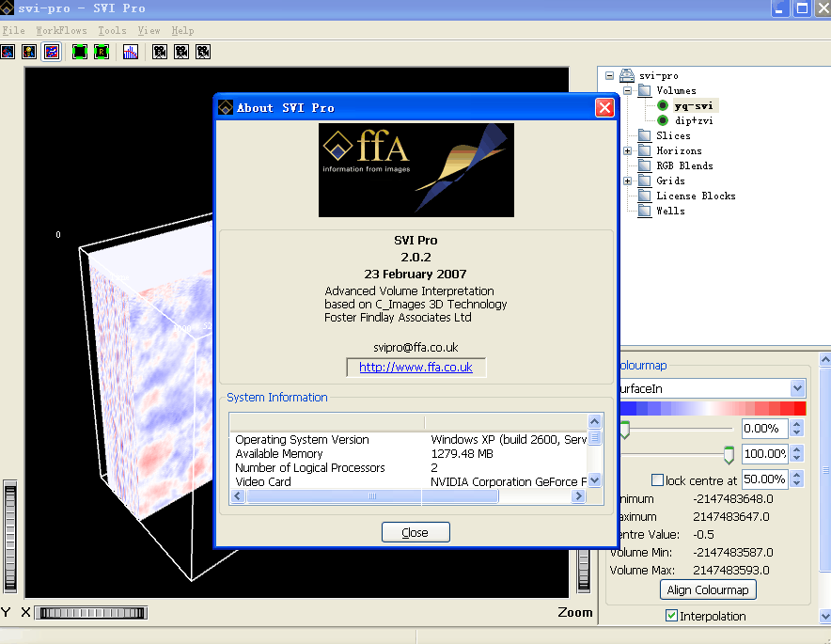The image size is (831, 644).
Task: Select the dip+zvi volume
Action: click(x=694, y=120)
